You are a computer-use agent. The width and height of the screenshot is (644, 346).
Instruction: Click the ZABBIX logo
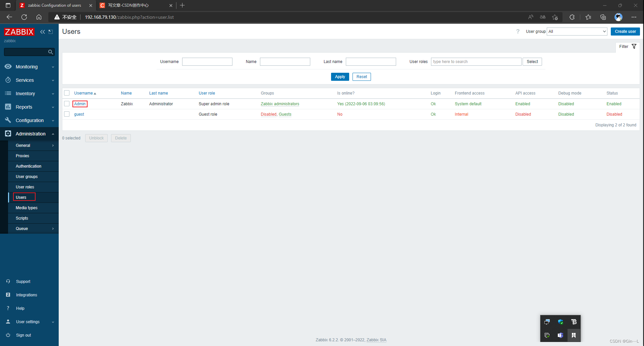coord(19,32)
